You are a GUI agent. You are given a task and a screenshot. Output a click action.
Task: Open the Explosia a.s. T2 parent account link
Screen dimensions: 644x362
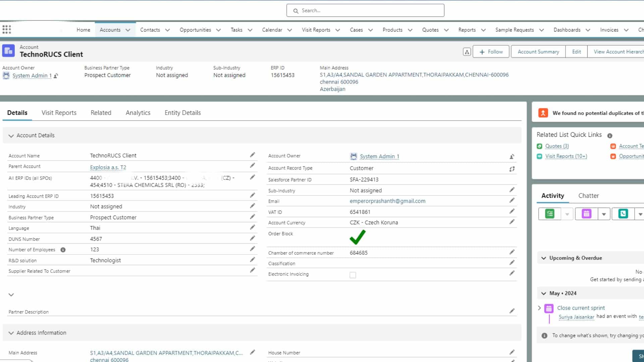pos(108,167)
